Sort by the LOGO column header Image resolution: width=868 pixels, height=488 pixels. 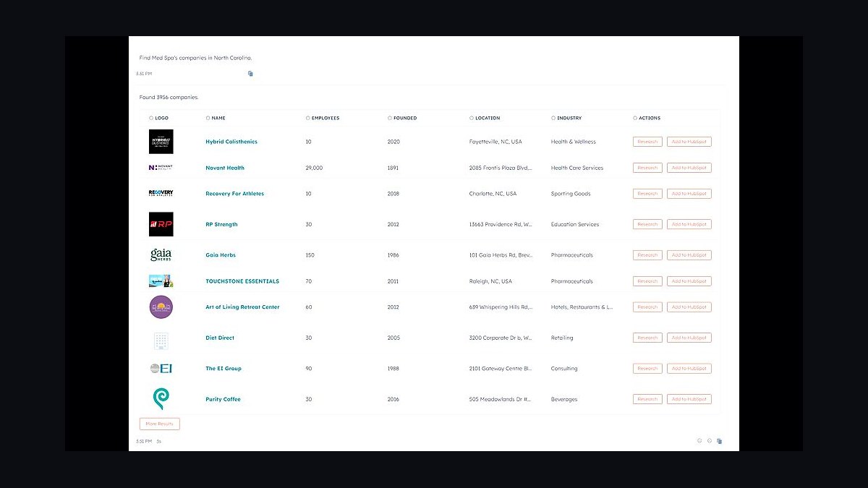click(x=158, y=118)
